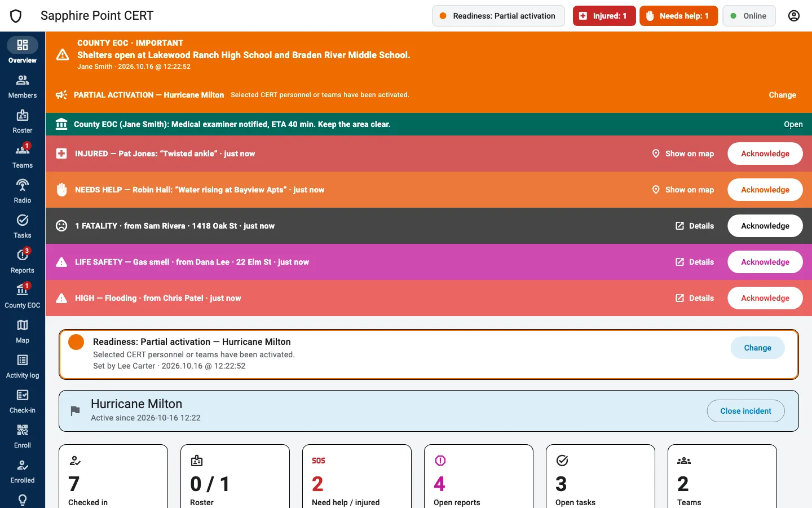Screen dimensions: 812x508
Task: Click Change in the readiness card
Action: pos(757,348)
